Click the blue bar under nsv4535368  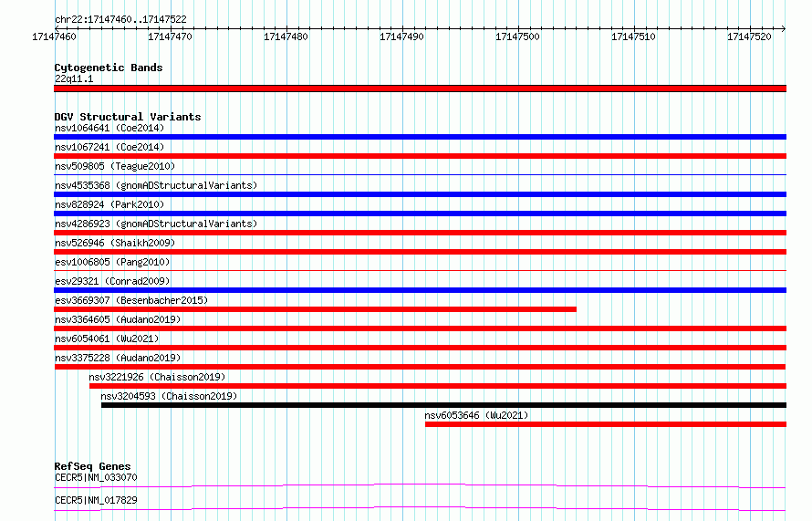click(420, 194)
